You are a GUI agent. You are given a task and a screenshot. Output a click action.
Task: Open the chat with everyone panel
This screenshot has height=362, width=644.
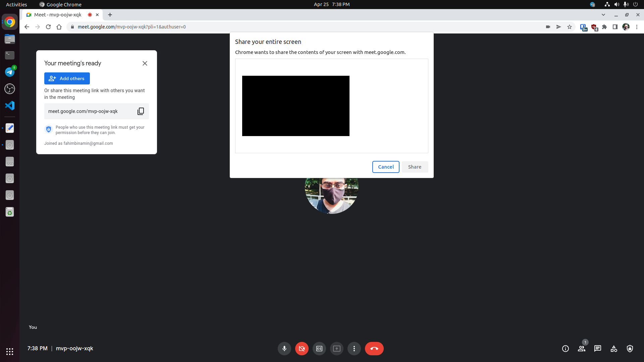[597, 349]
